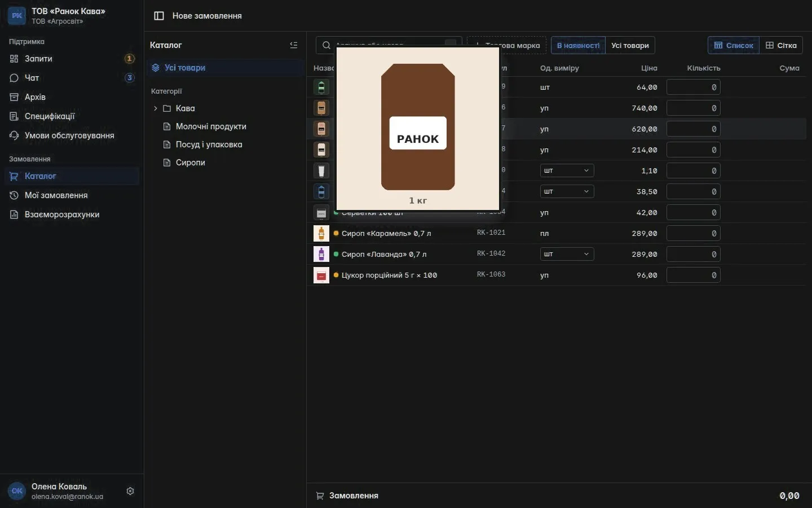Image resolution: width=812 pixels, height=508 pixels.
Task: Click the quantity field in the 740,00 row
Action: coord(693,108)
